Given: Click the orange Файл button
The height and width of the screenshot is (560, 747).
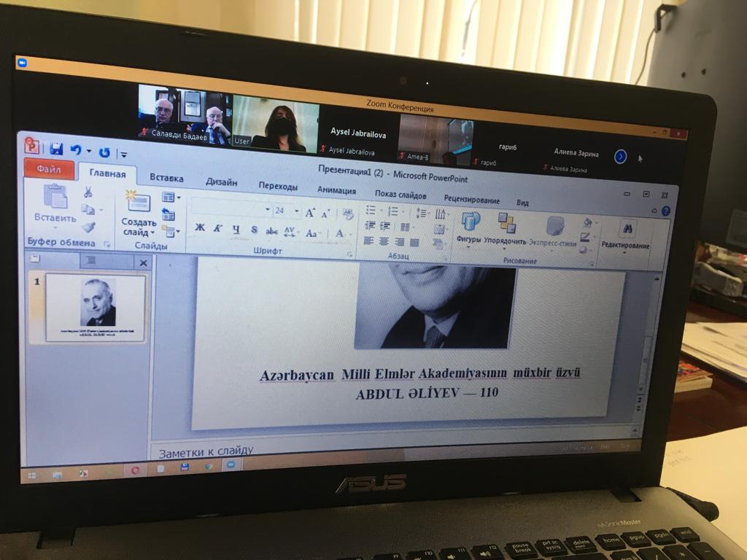Looking at the screenshot, I should [49, 168].
